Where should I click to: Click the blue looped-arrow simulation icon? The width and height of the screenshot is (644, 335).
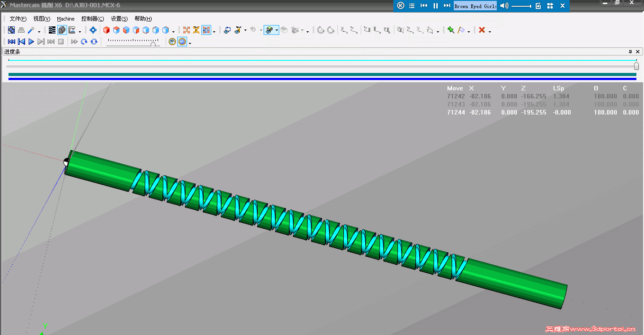227,30
